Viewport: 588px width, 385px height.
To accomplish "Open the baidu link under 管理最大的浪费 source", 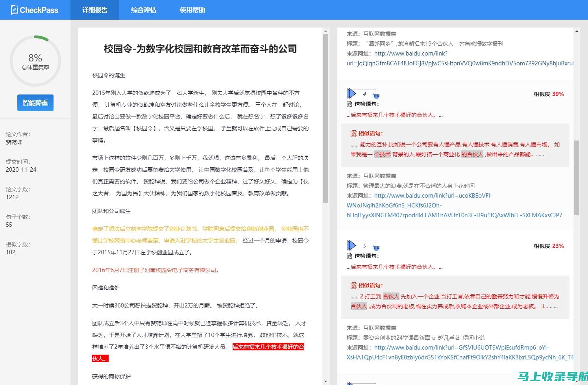I will 455,205.
